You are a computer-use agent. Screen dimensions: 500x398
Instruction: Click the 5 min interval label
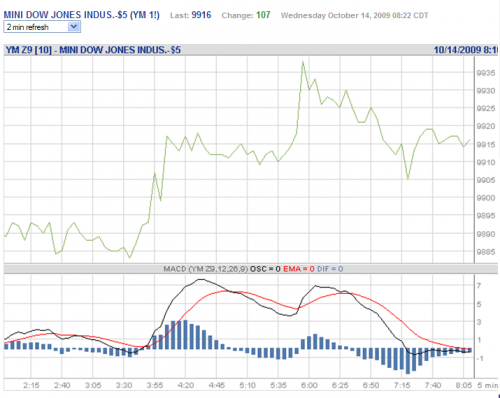click(487, 385)
